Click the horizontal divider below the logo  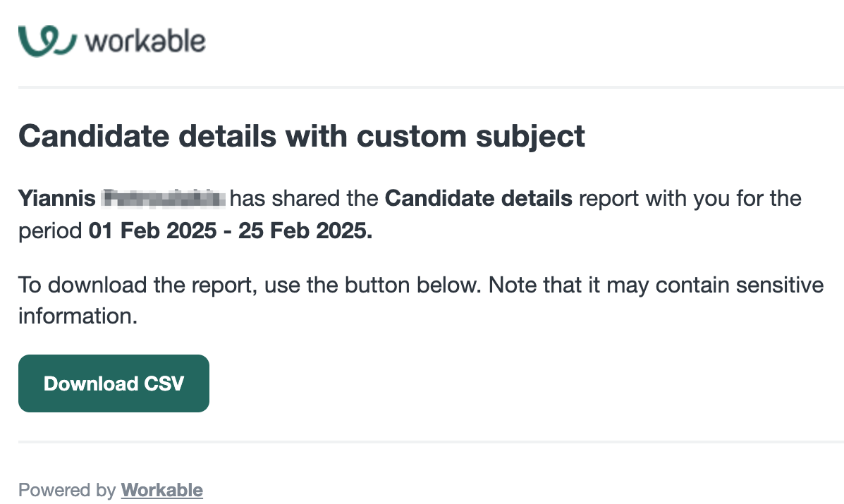pyautogui.click(x=431, y=87)
